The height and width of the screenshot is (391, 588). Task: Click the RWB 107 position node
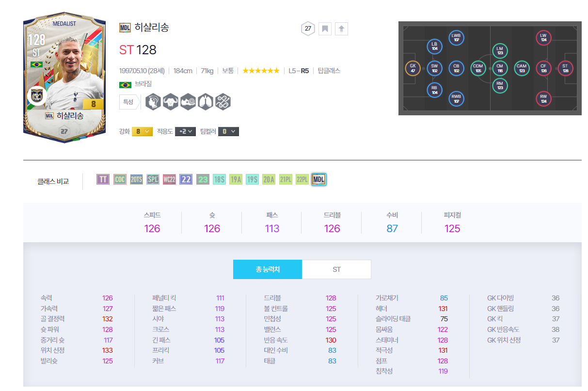(456, 99)
